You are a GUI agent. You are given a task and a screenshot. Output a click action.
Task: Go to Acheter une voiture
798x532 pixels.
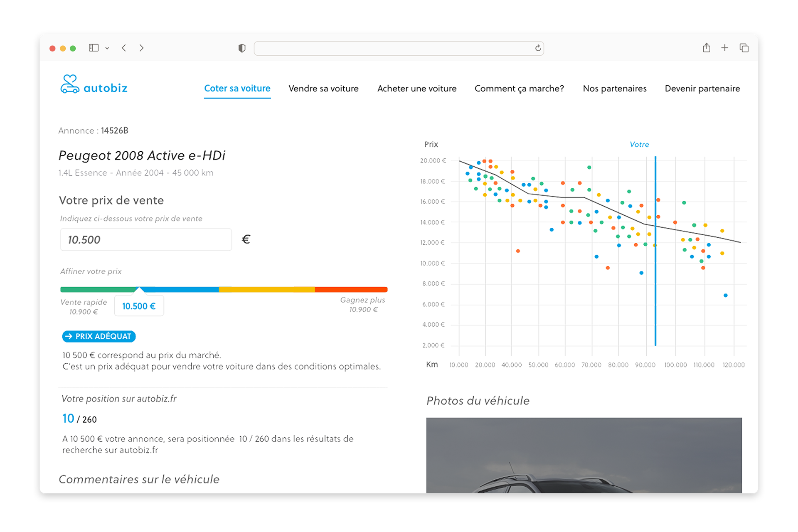[416, 89]
